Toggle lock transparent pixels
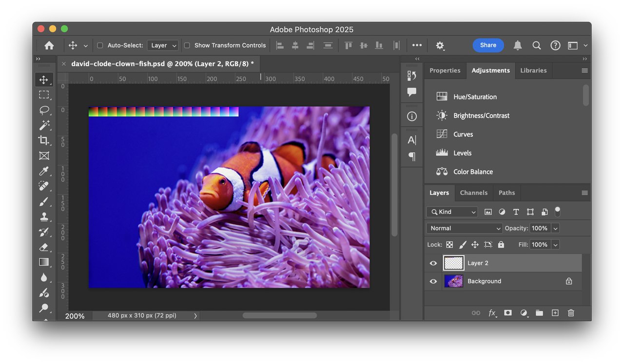Viewport: 624px width, 364px height. (449, 245)
